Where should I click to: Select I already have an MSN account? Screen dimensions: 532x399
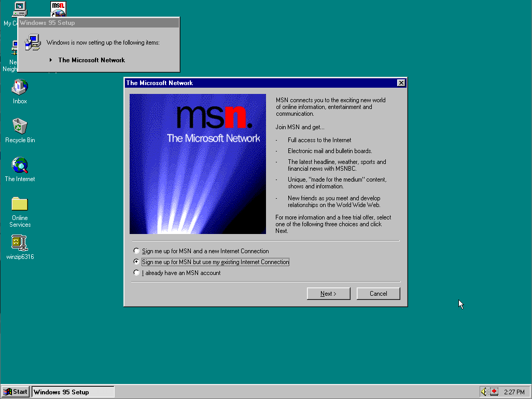click(136, 272)
